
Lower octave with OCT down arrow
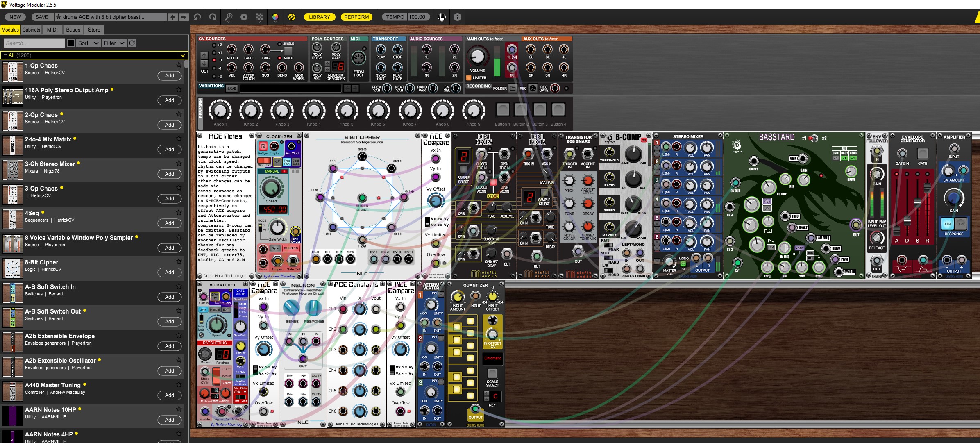(204, 64)
